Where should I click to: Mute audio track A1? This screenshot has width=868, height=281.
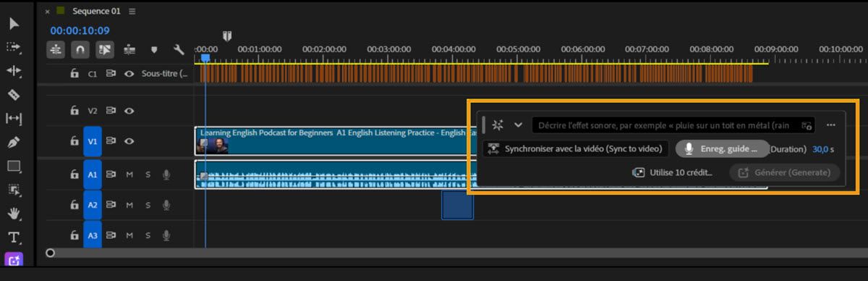(x=129, y=175)
